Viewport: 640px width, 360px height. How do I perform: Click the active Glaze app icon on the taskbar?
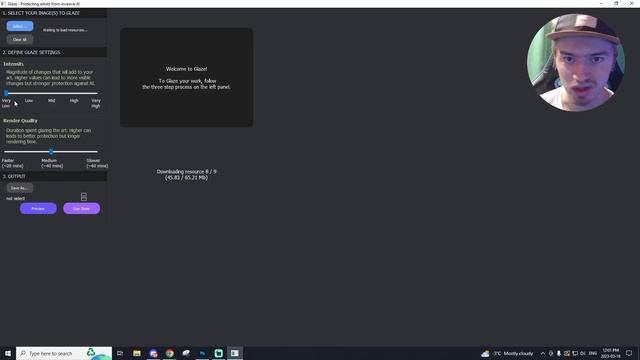coord(235,353)
